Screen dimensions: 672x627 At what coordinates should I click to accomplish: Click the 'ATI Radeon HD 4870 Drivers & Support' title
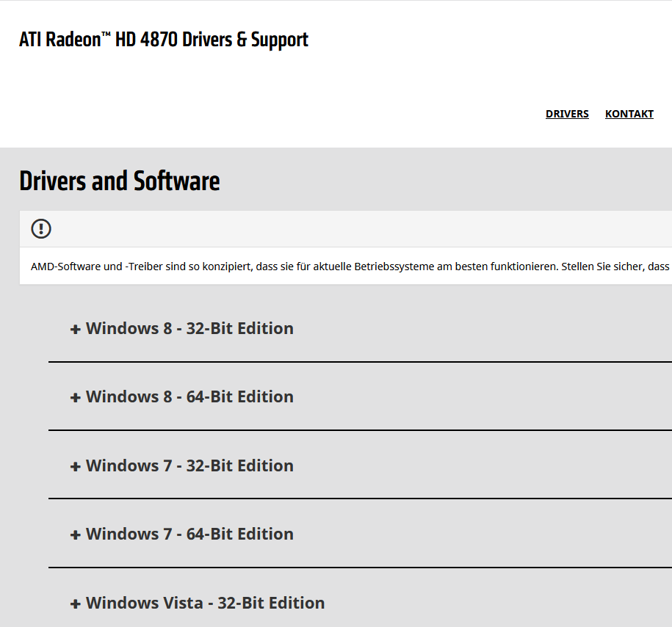[164, 40]
